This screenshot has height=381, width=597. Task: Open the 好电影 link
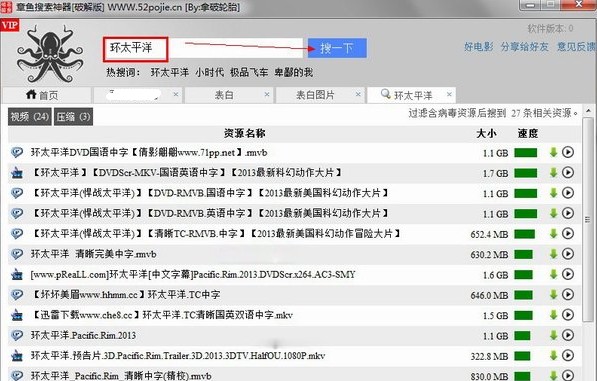(479, 47)
